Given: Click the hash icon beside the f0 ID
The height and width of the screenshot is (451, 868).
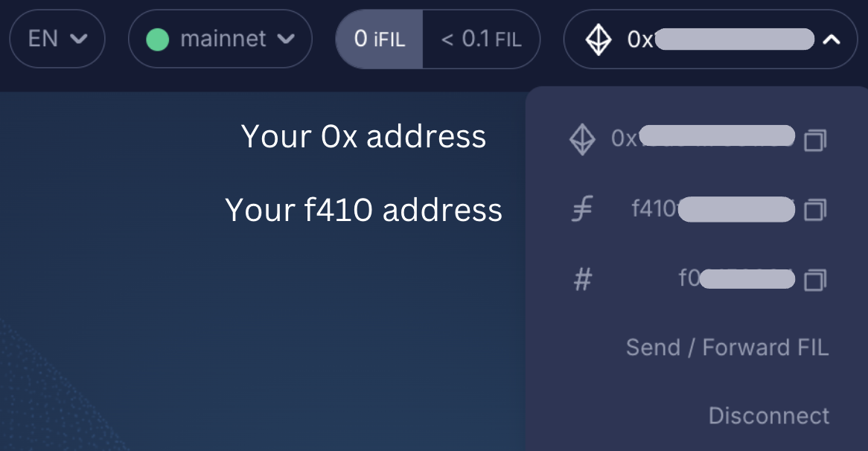Looking at the screenshot, I should point(583,279).
